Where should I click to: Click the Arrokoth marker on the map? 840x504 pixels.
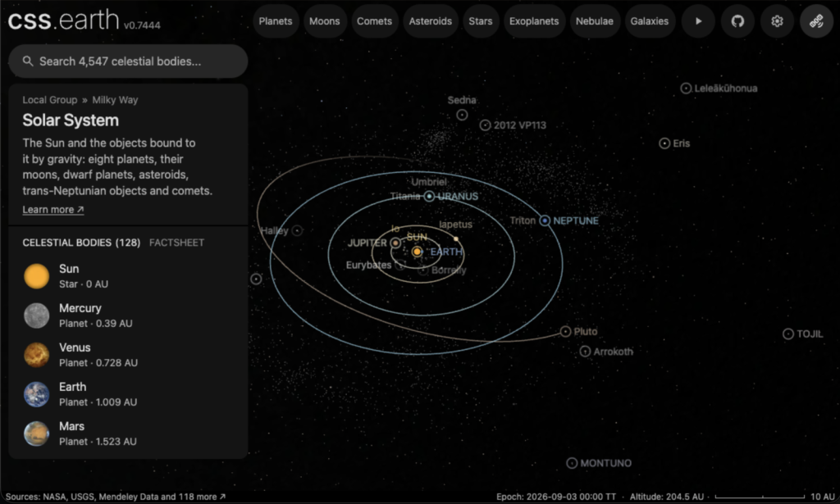[x=585, y=352]
